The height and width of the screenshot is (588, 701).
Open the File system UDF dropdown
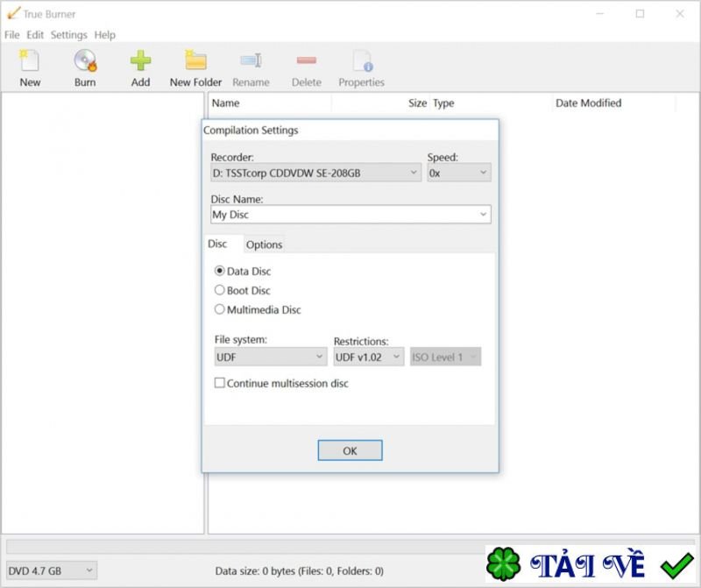pos(271,357)
